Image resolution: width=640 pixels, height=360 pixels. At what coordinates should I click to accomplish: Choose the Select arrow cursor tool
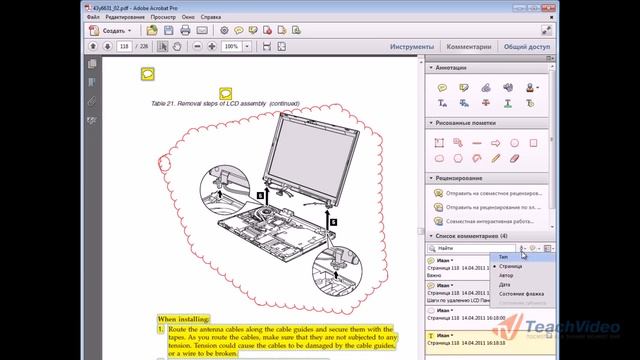click(x=162, y=47)
